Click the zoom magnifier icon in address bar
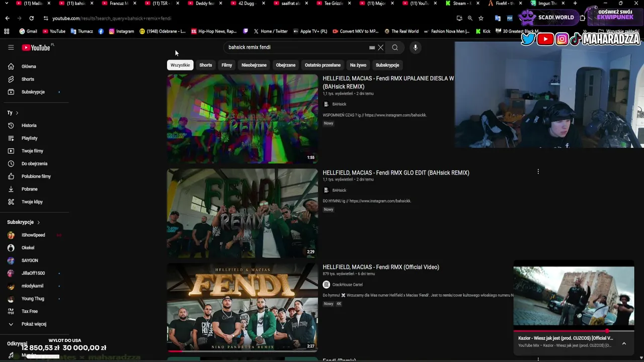This screenshot has height=362, width=644. pos(470,18)
